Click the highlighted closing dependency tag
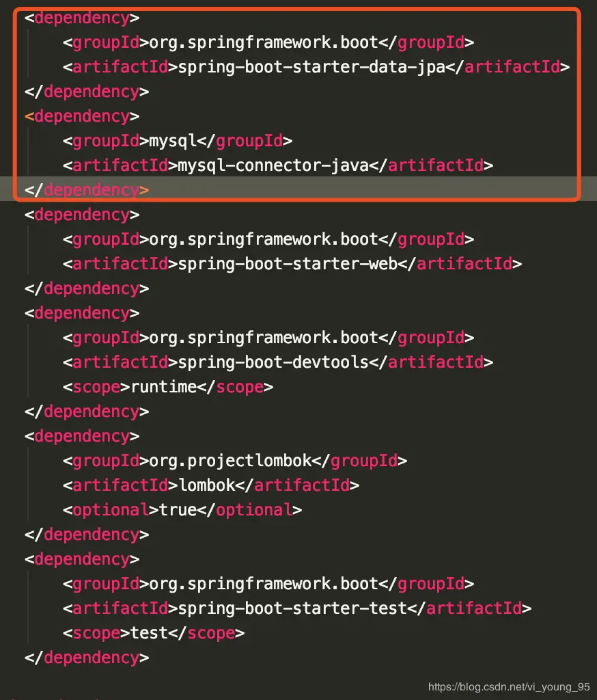The width and height of the screenshot is (597, 700). coord(87,190)
